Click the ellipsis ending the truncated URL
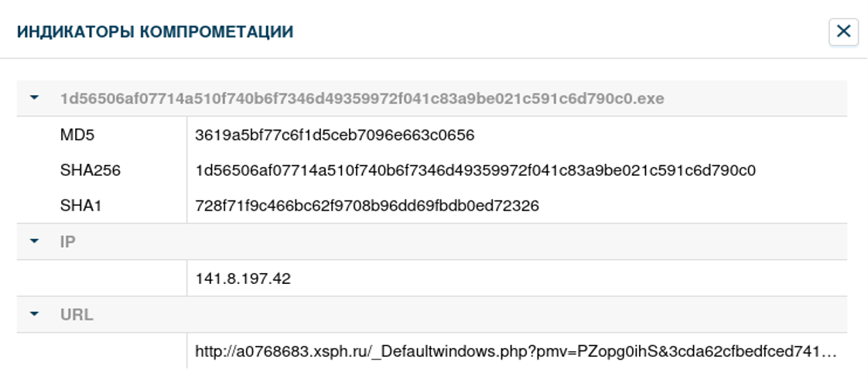Viewport: 868px width, 383px height. click(x=830, y=353)
